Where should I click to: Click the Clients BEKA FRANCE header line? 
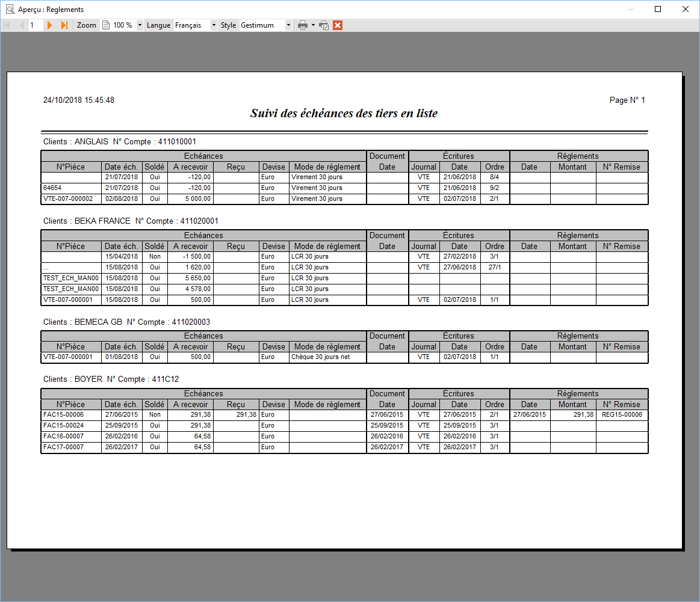131,221
